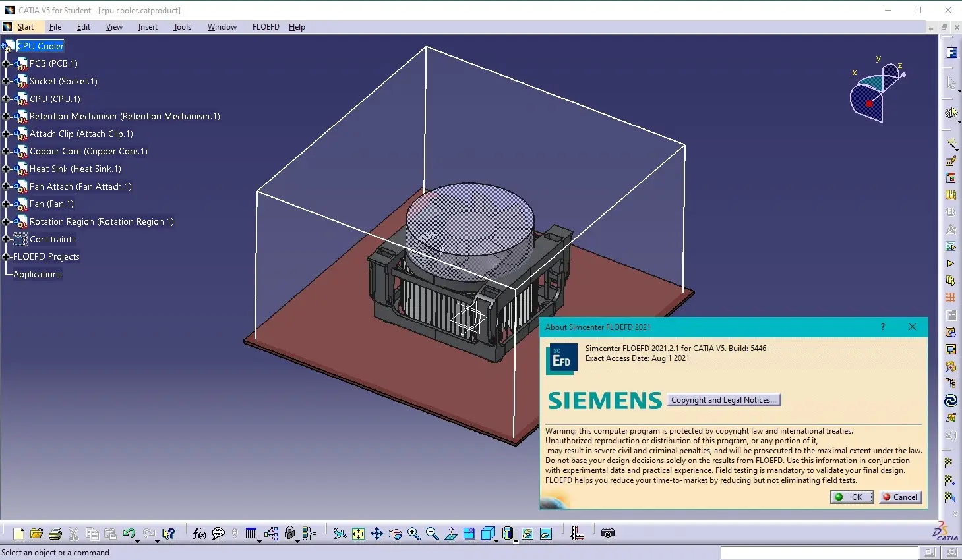962x560 pixels.
Task: Click the Isometric View cube icon
Action: 487,534
